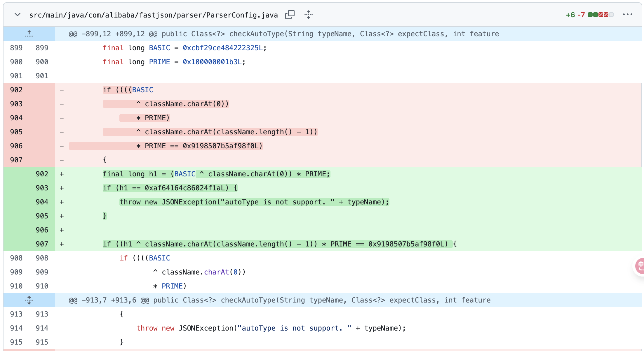
Task: Click the +6 additions count
Action: point(570,15)
